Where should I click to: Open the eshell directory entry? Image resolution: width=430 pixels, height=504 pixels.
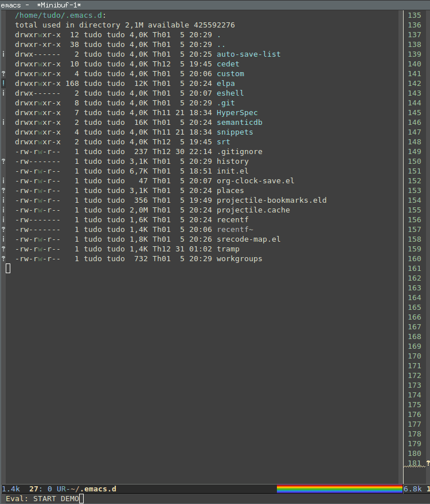(230, 93)
